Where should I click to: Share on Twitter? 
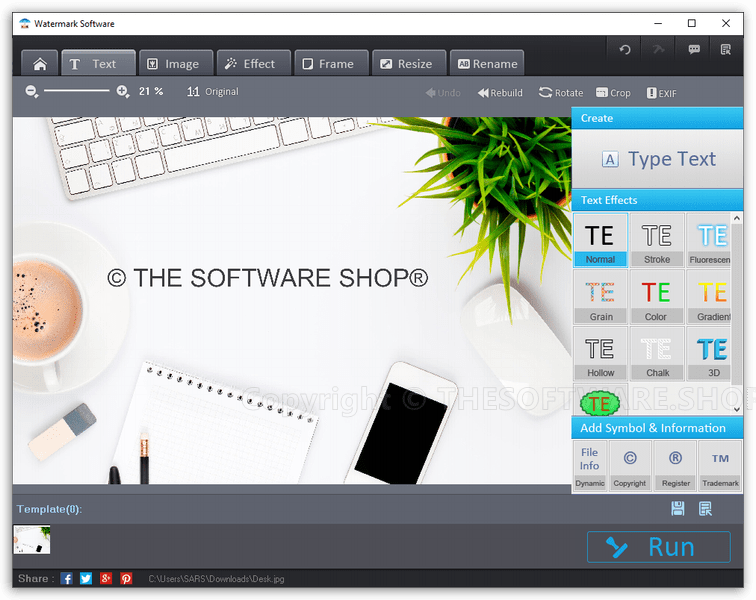click(x=86, y=578)
